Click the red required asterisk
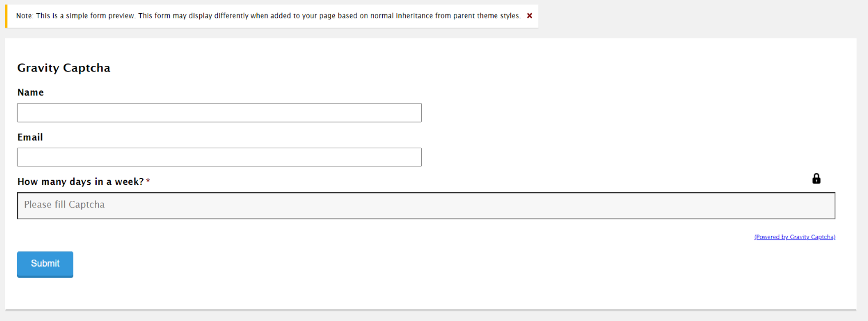Screen dimensions: 868x321 [148, 181]
